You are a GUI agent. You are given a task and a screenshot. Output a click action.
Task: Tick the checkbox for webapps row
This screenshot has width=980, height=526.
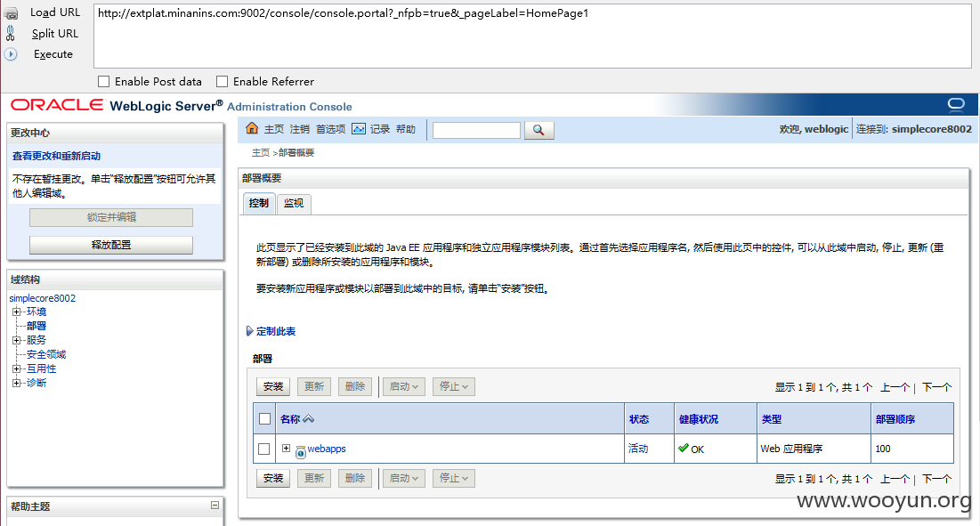[x=263, y=449]
